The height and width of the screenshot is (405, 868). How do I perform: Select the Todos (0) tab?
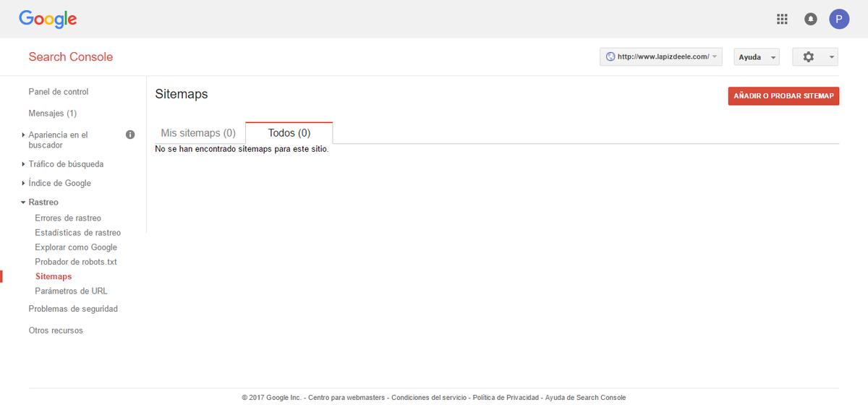point(289,133)
